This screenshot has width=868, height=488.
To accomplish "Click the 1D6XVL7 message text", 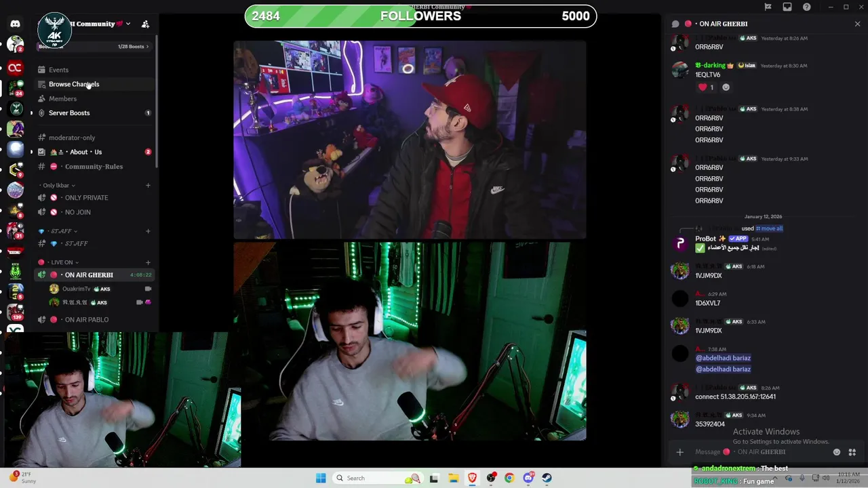I will pyautogui.click(x=707, y=304).
